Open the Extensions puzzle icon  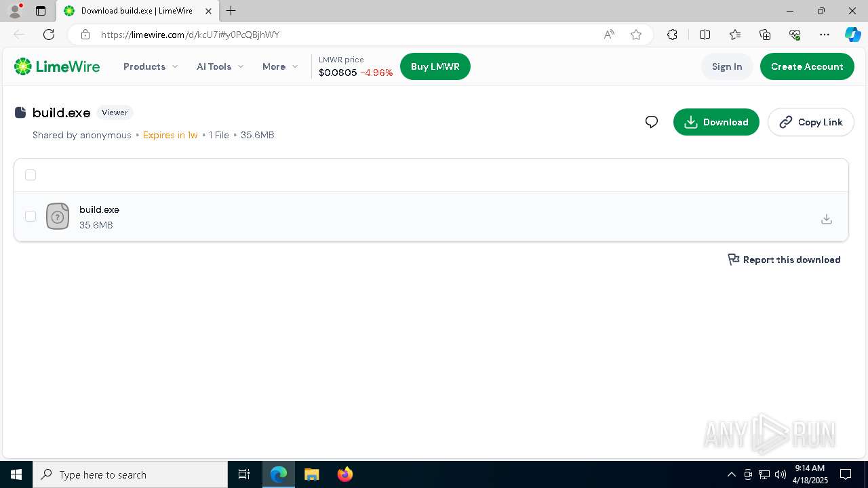(x=672, y=35)
